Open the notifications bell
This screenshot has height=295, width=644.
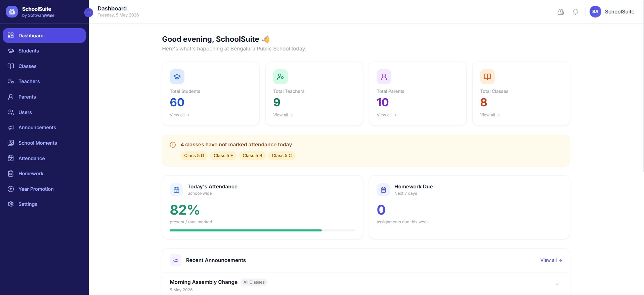575,12
